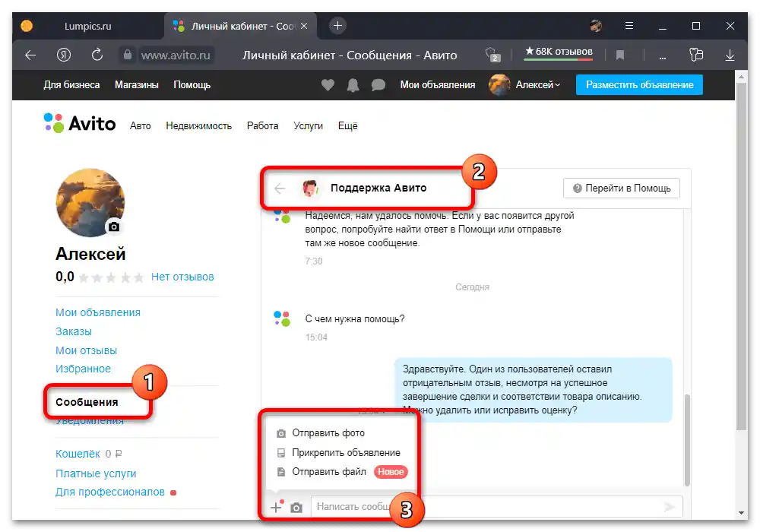Open Для бизнеса link
Viewport: 760px width, 532px height.
point(71,85)
